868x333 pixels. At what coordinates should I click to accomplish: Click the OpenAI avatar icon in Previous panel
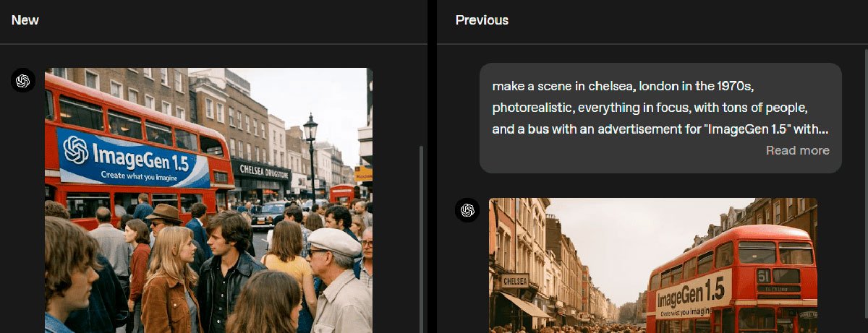(x=467, y=210)
